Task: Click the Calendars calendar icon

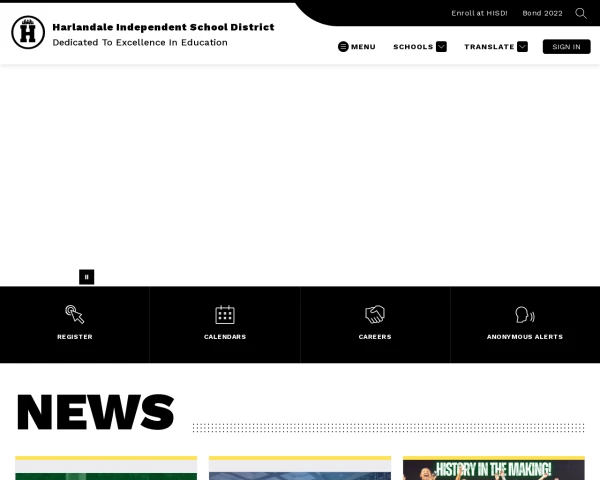Action: tap(225, 314)
